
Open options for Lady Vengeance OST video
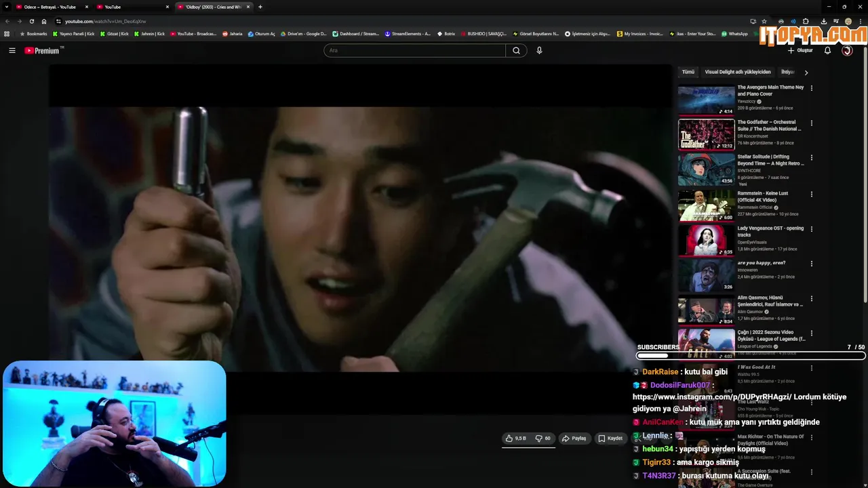point(811,228)
